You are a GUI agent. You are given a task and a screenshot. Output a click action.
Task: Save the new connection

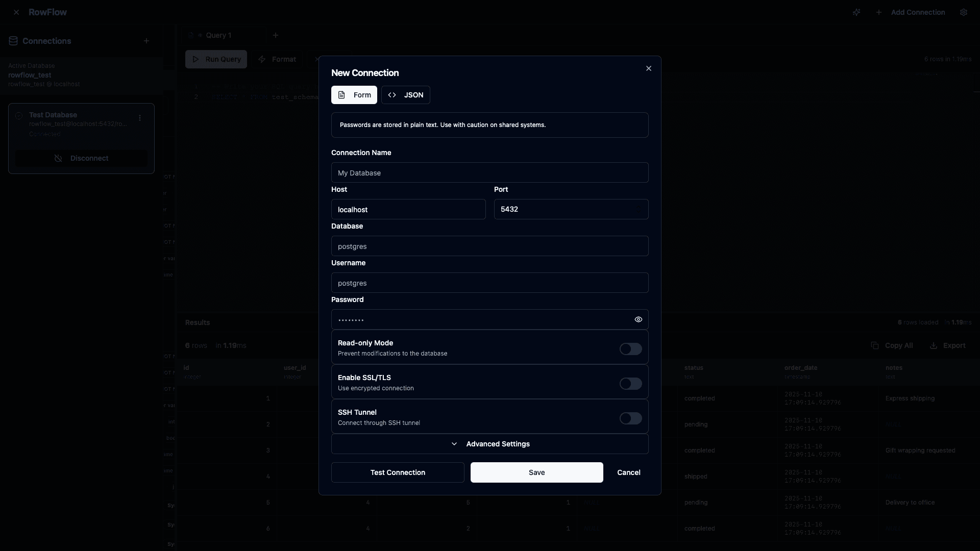(536, 472)
